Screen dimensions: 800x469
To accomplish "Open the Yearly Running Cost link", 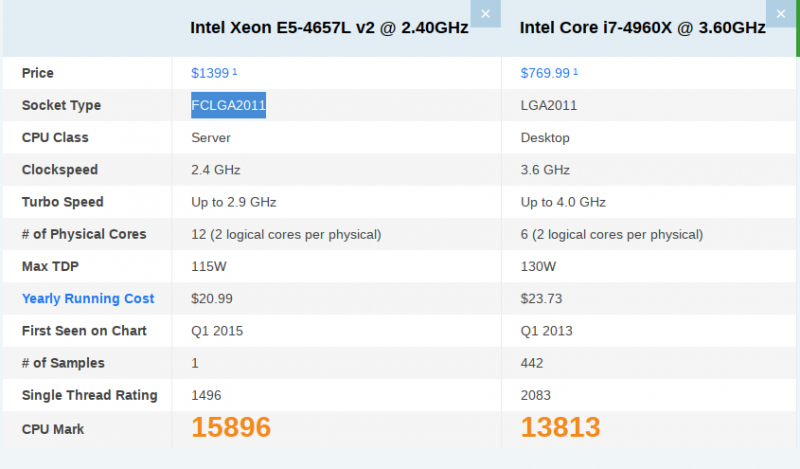I will (x=88, y=299).
